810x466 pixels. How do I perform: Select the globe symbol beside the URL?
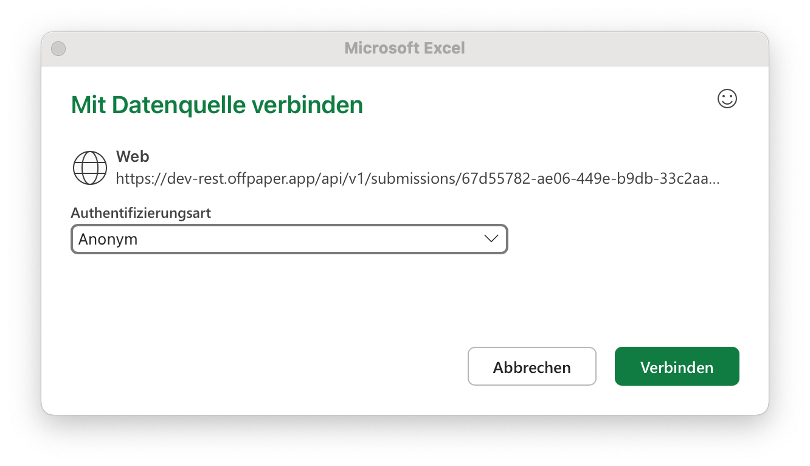(x=90, y=168)
